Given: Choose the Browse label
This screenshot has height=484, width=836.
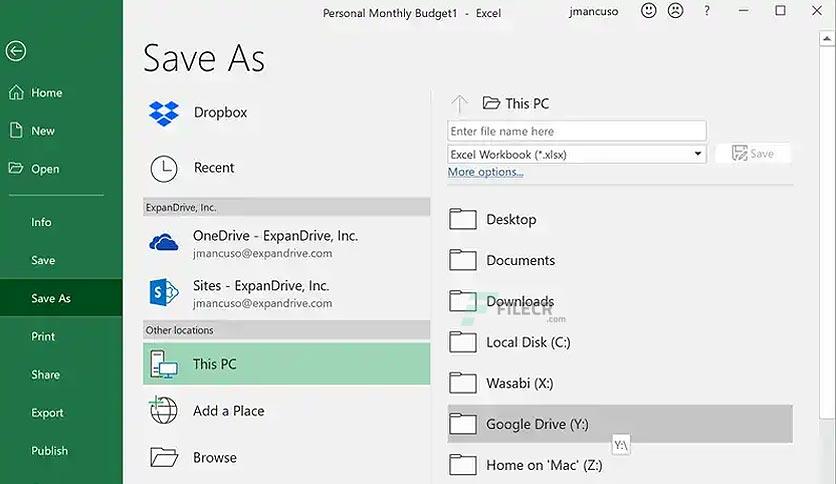Looking at the screenshot, I should coord(215,457).
